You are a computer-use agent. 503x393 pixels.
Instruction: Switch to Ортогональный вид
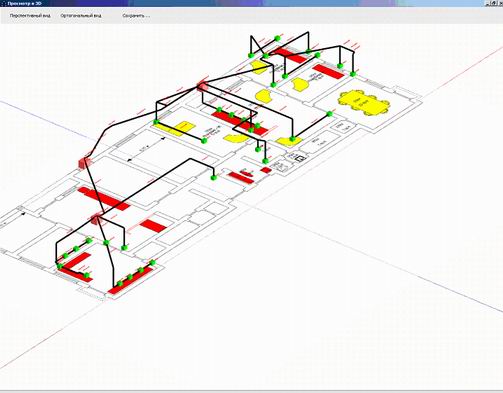coord(81,16)
